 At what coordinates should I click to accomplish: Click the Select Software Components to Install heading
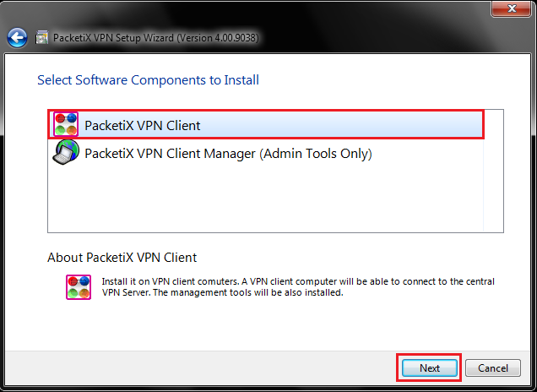coord(148,80)
